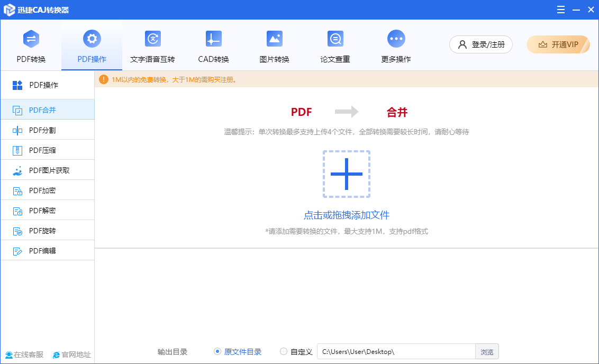Click the big plus add-file icon

[x=347, y=174]
